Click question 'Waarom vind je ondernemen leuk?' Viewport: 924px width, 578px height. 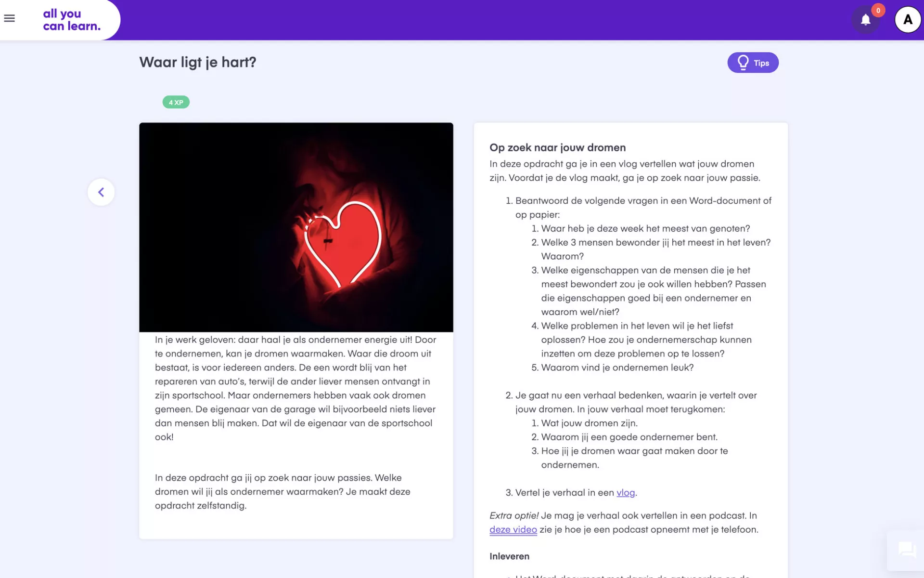(617, 368)
